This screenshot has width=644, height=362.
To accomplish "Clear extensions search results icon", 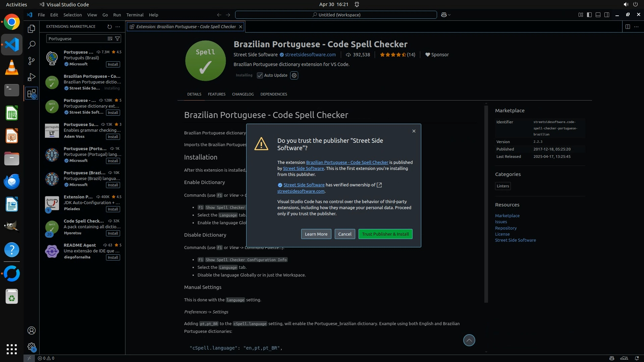I will tap(110, 39).
